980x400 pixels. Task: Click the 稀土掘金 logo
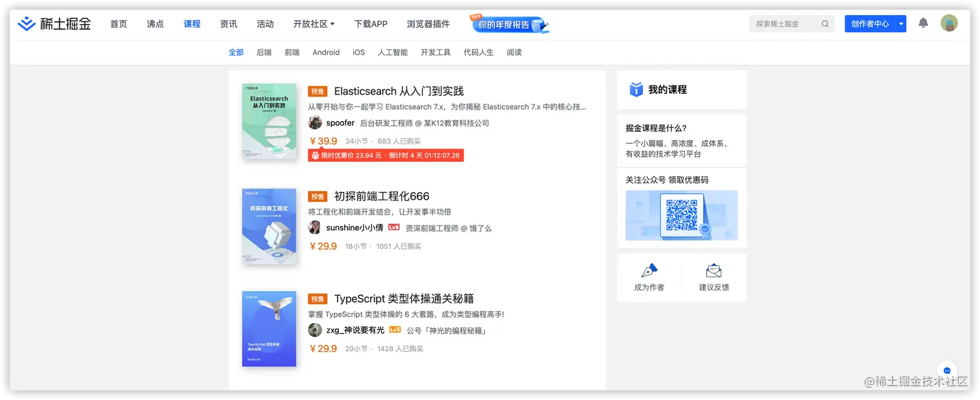[x=54, y=24]
